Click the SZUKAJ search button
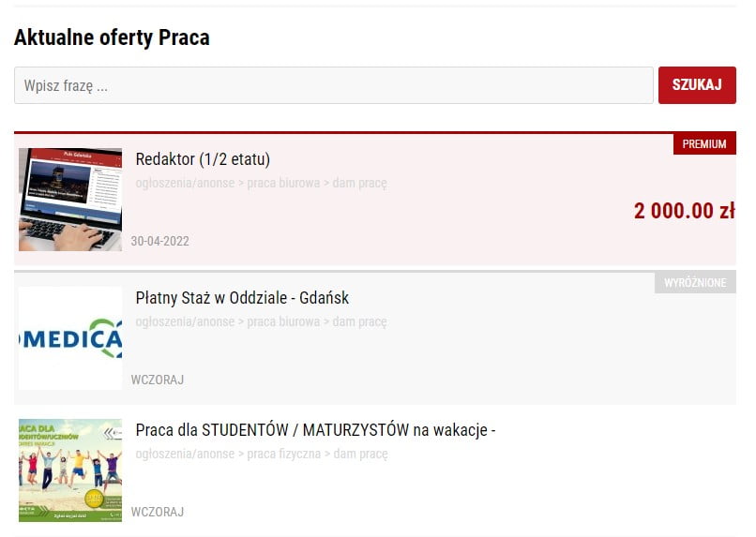The width and height of the screenshot is (756, 537). [697, 85]
